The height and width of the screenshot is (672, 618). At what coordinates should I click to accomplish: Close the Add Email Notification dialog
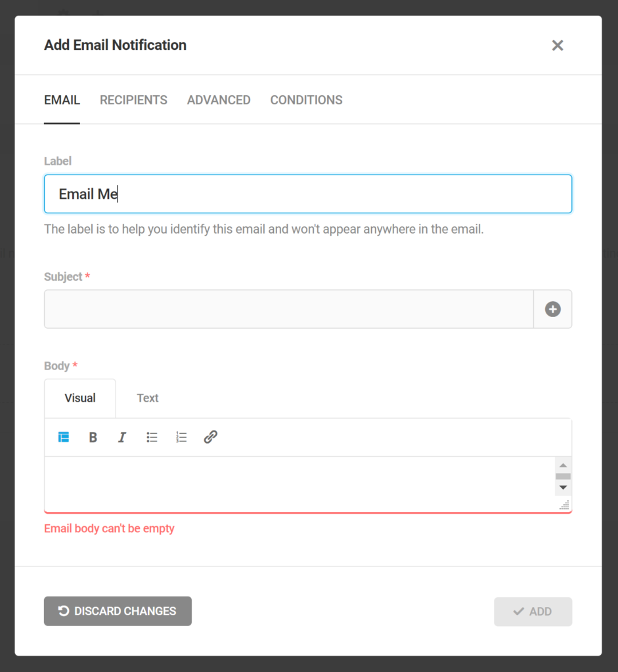[x=558, y=45]
